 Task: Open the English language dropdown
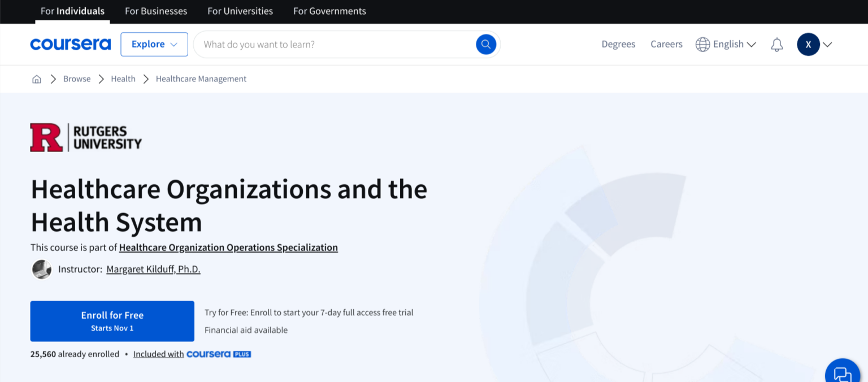pos(734,44)
